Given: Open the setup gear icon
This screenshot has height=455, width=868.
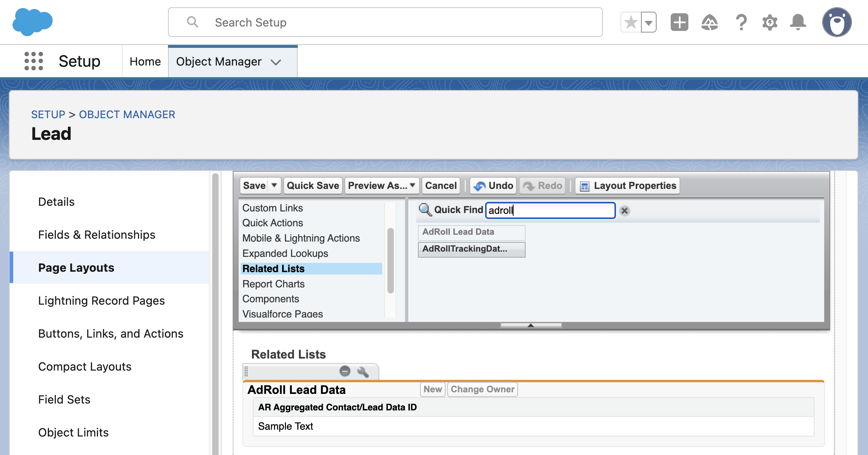Looking at the screenshot, I should click(770, 22).
